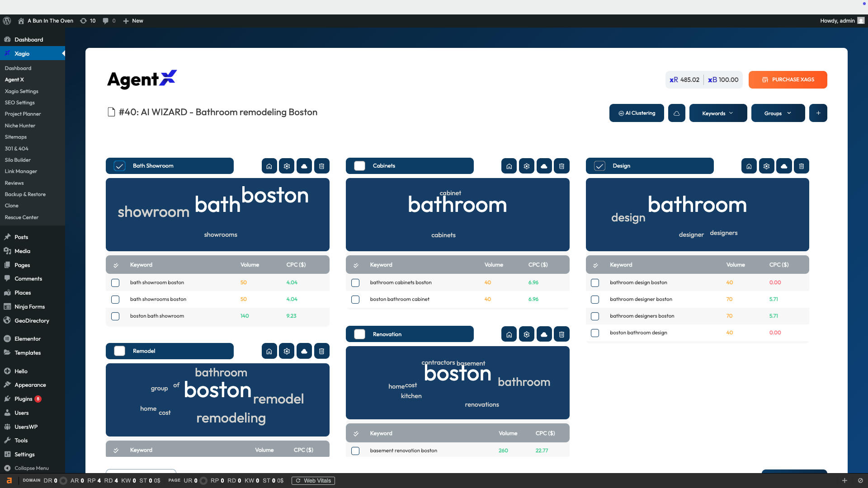Sort Design table by Volume column
Viewport: 868px width, 488px height.
click(x=736, y=265)
